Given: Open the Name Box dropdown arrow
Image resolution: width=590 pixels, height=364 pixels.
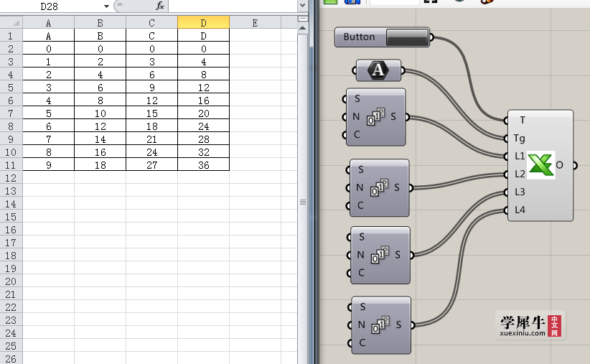Looking at the screenshot, I should coord(106,6).
